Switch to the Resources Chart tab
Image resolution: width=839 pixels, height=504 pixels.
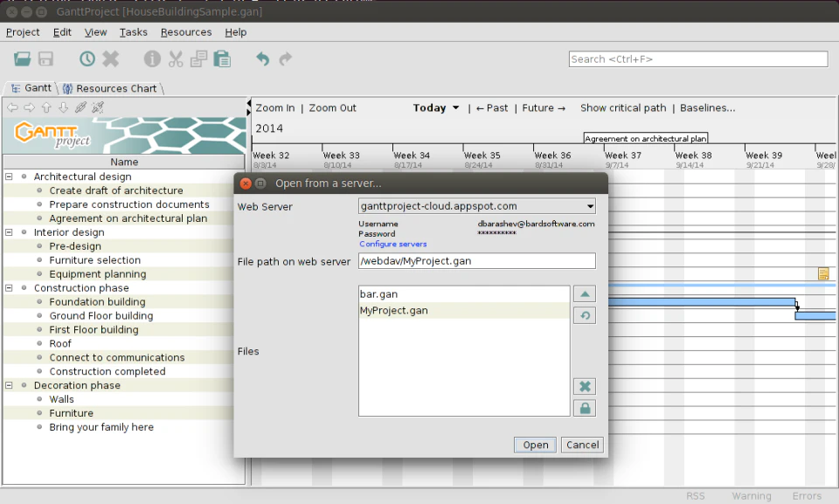[111, 87]
